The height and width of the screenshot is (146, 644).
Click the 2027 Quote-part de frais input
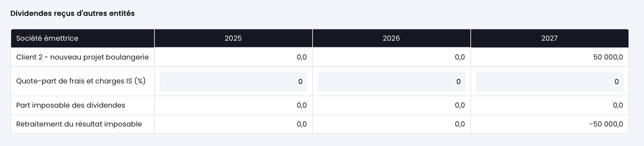pyautogui.click(x=550, y=82)
